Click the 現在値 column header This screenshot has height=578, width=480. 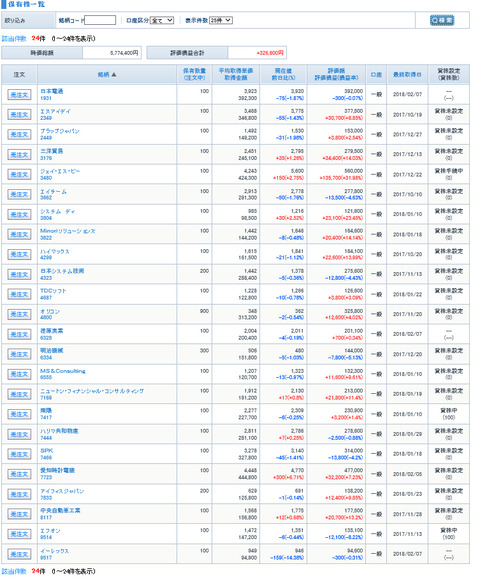tap(283, 74)
